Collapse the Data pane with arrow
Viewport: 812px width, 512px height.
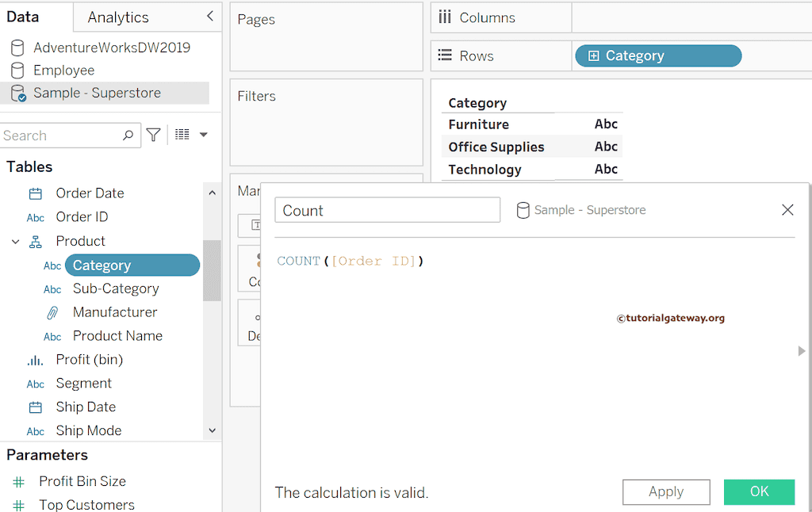pyautogui.click(x=209, y=17)
